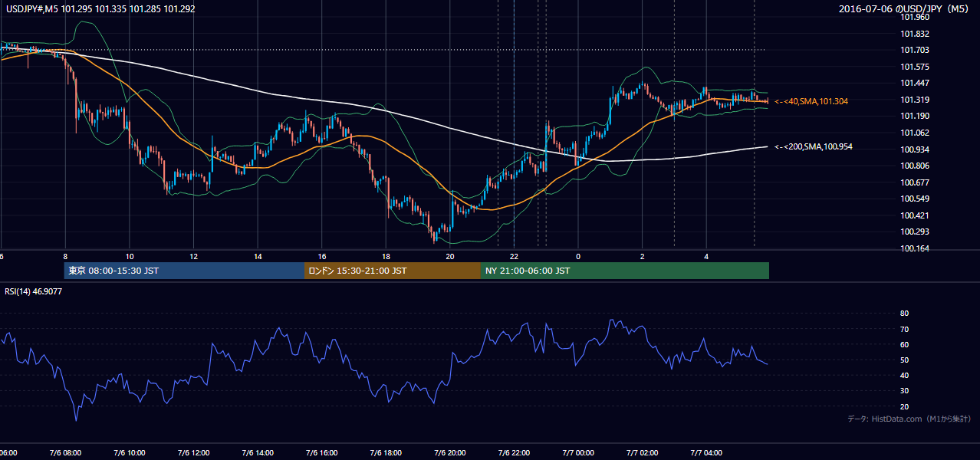
Task: Click hour tick 18 under the price chart
Action: coord(386,257)
